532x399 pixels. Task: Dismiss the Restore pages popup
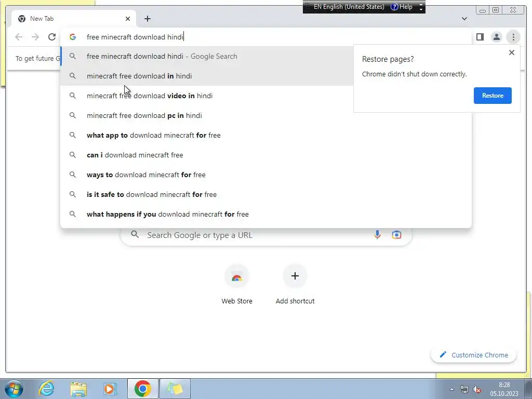pos(512,52)
